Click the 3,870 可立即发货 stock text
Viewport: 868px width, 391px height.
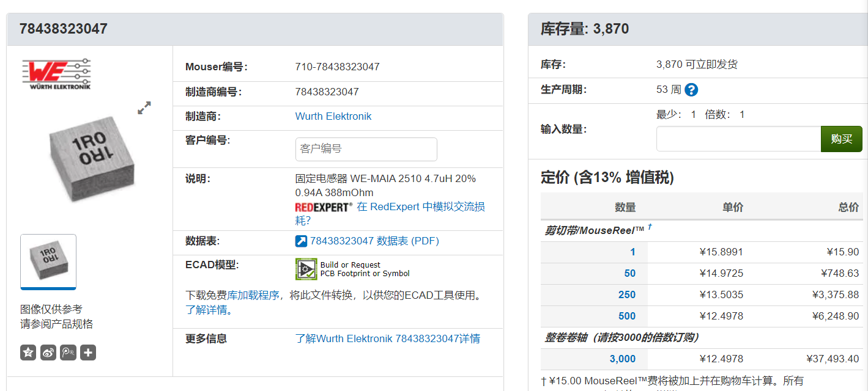697,64
